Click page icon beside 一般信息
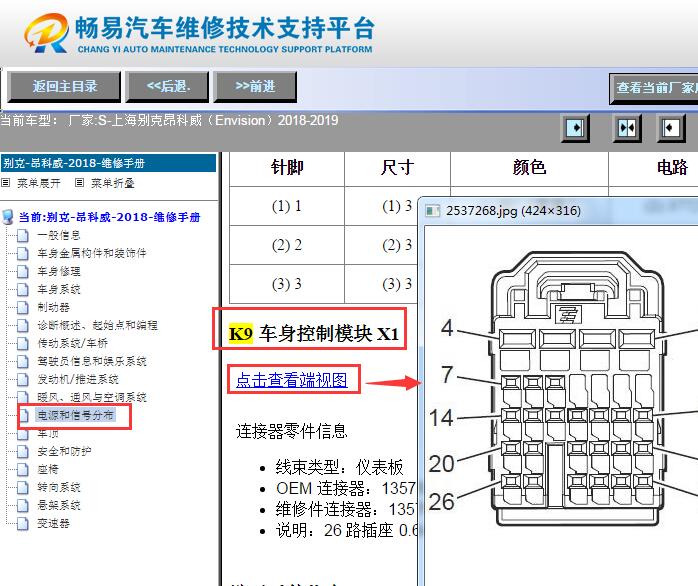Screen dimensions: 698x586 tap(23, 236)
